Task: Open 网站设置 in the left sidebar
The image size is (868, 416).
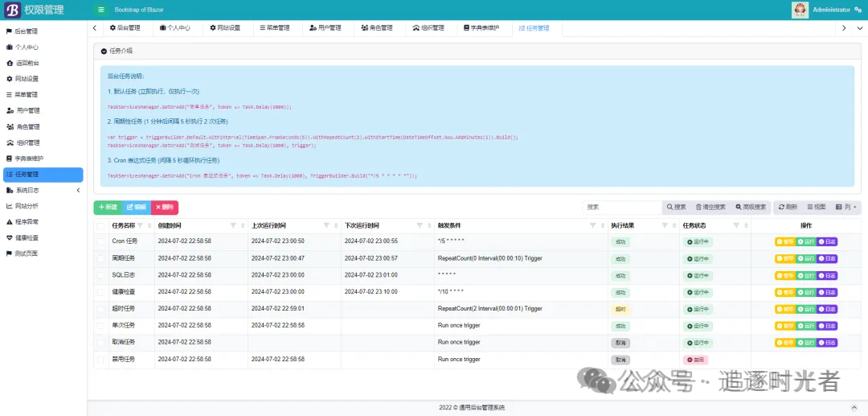Action: click(27, 79)
